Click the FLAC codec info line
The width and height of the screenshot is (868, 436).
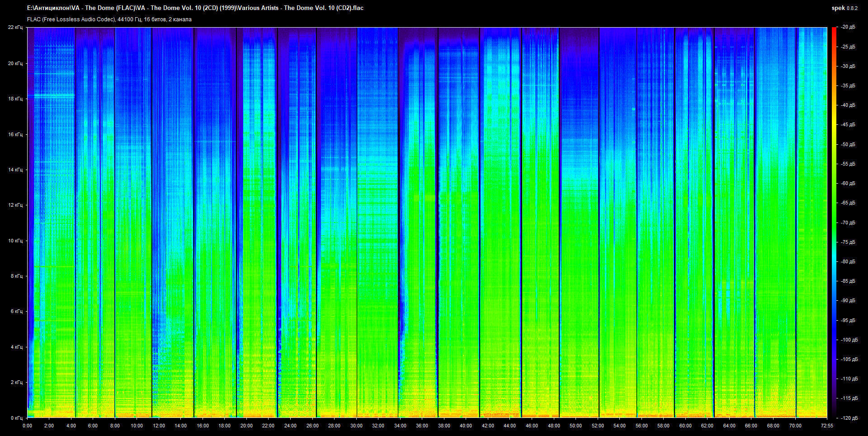[x=109, y=19]
